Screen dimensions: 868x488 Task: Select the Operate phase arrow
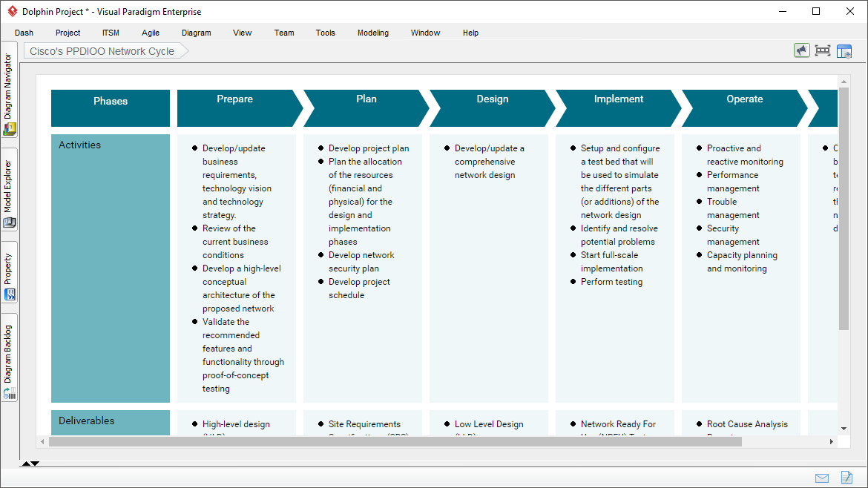point(745,108)
